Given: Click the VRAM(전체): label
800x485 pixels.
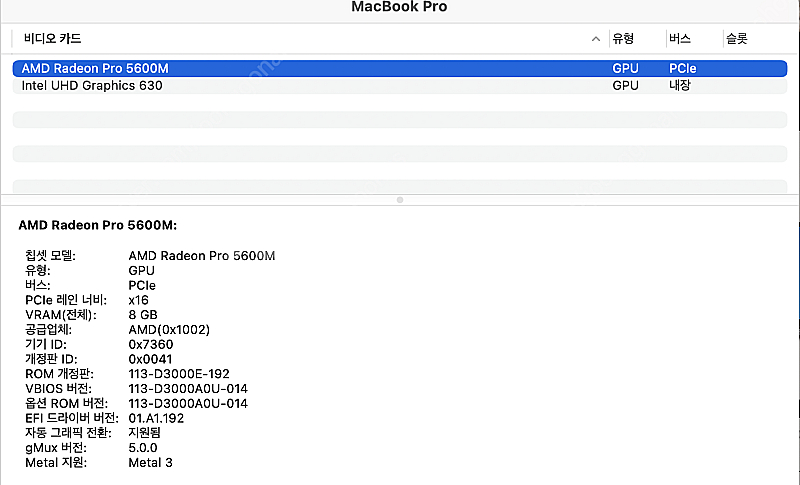Looking at the screenshot, I should pyautogui.click(x=61, y=315).
